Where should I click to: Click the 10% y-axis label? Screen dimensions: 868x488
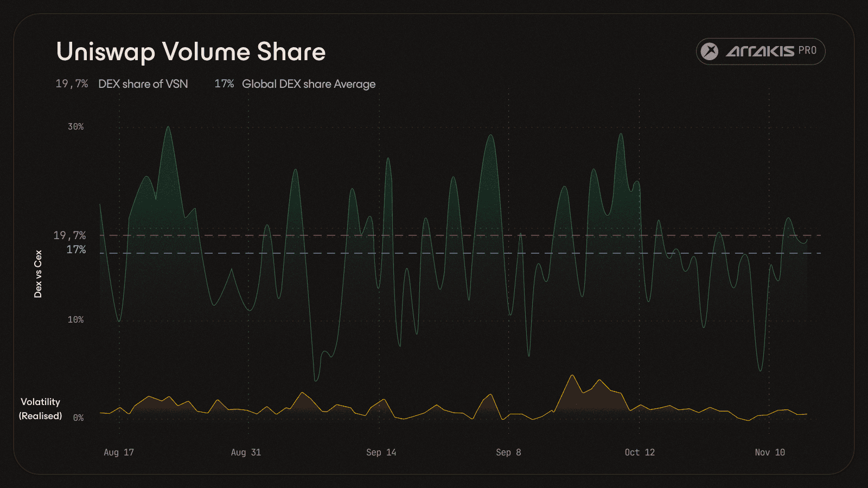[76, 319]
